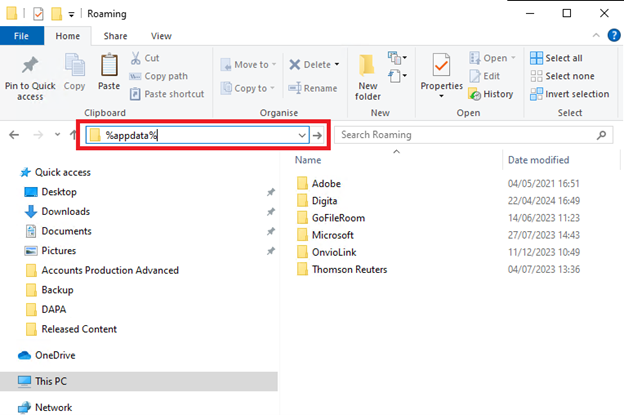Click Invert selection button
Image resolution: width=624 pixels, height=415 pixels.
coord(569,94)
